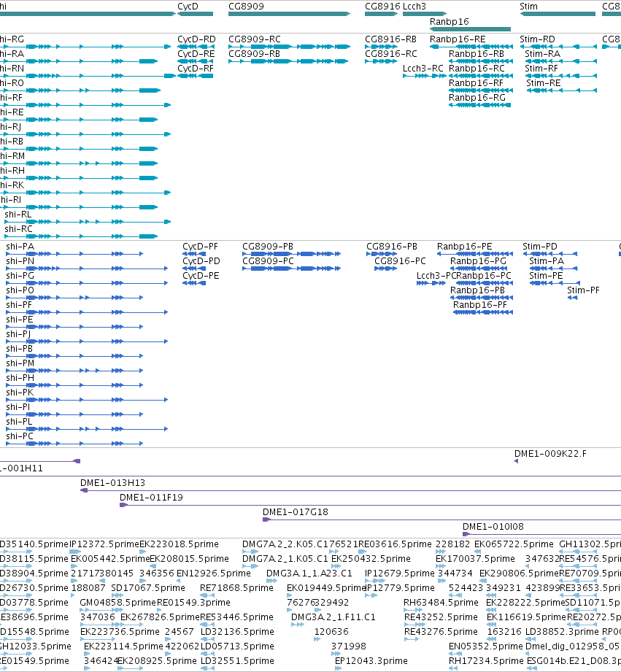The height and width of the screenshot is (672, 621).
Task: Click protein feature Lcch3-PC
Action: (x=436, y=276)
